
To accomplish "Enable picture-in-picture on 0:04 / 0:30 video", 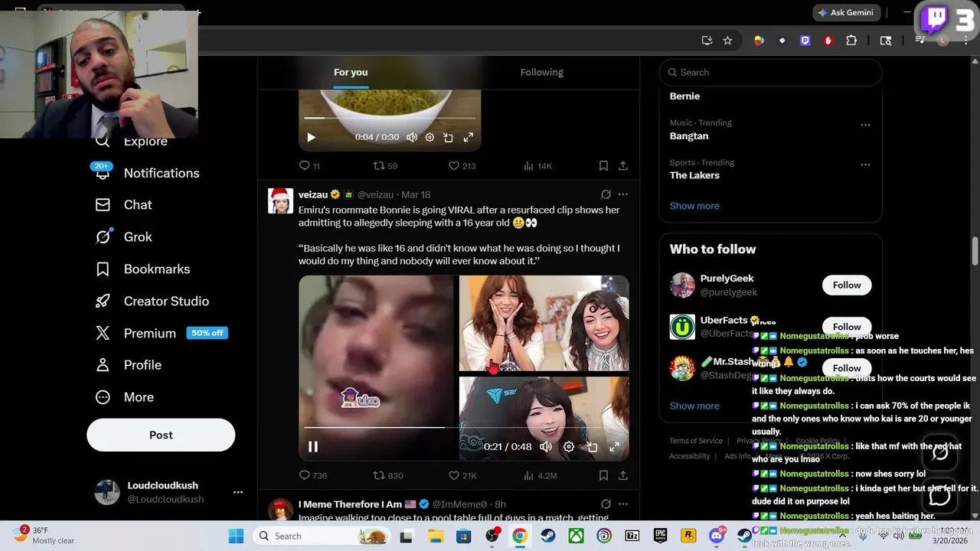I will pos(449,138).
